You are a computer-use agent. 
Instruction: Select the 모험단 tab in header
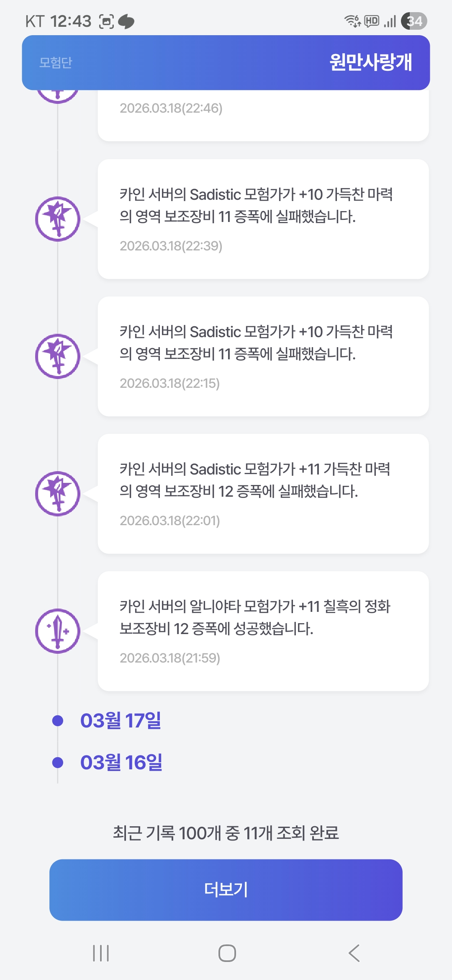(56, 62)
